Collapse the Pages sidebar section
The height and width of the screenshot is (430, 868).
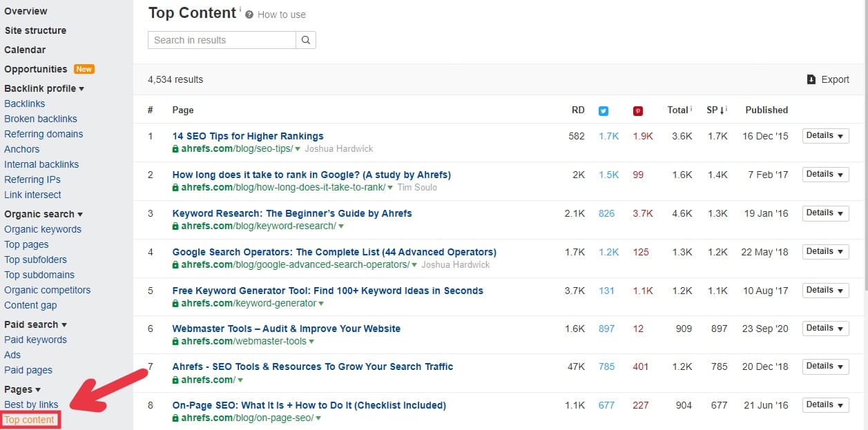tap(22, 389)
